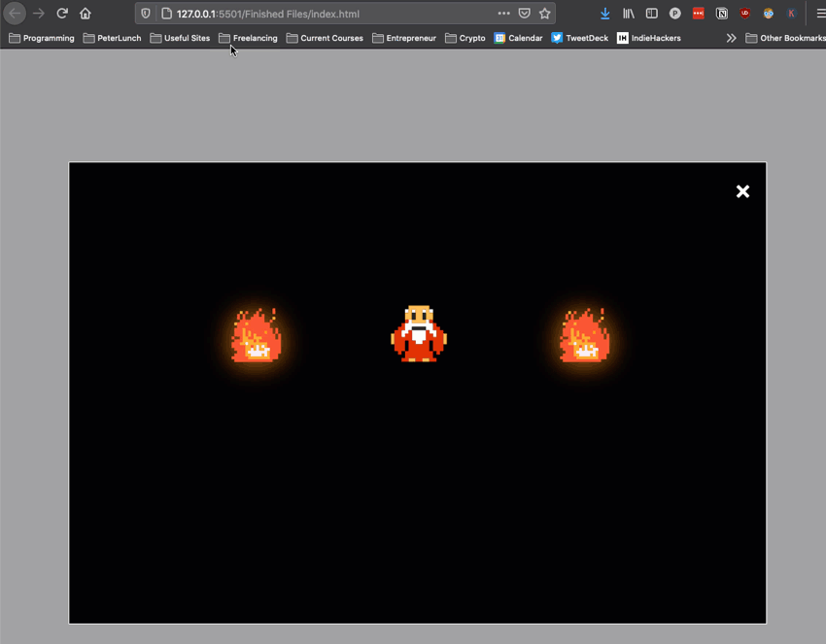Screen dimensions: 826x644
Task: Open the TweetDeck bookmark
Action: point(579,38)
